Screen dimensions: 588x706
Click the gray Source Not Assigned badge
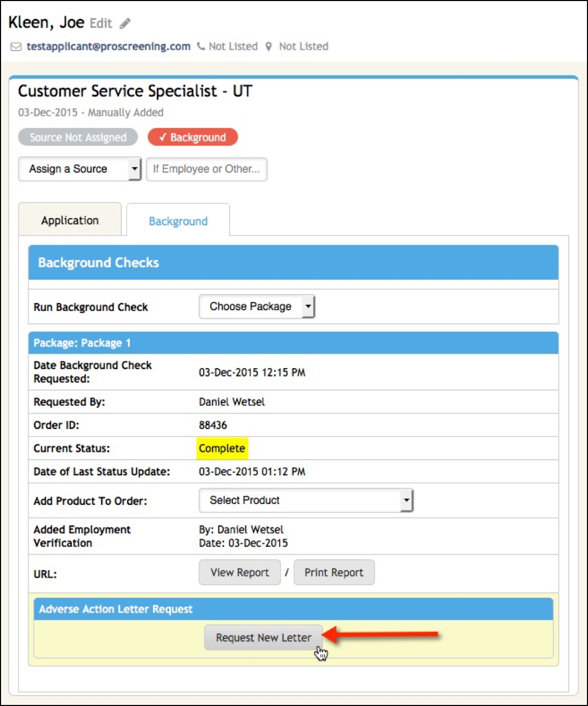tap(78, 137)
